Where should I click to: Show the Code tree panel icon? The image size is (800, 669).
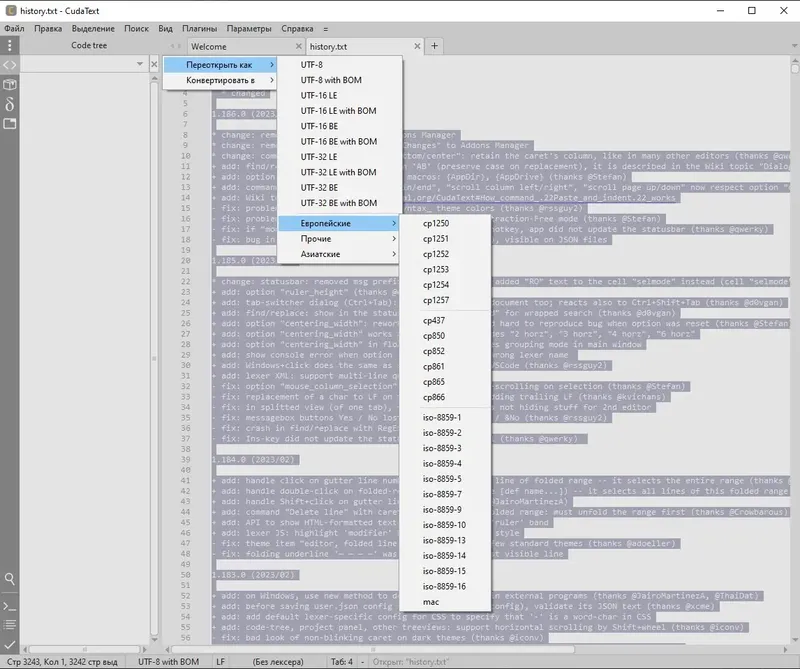click(10, 65)
